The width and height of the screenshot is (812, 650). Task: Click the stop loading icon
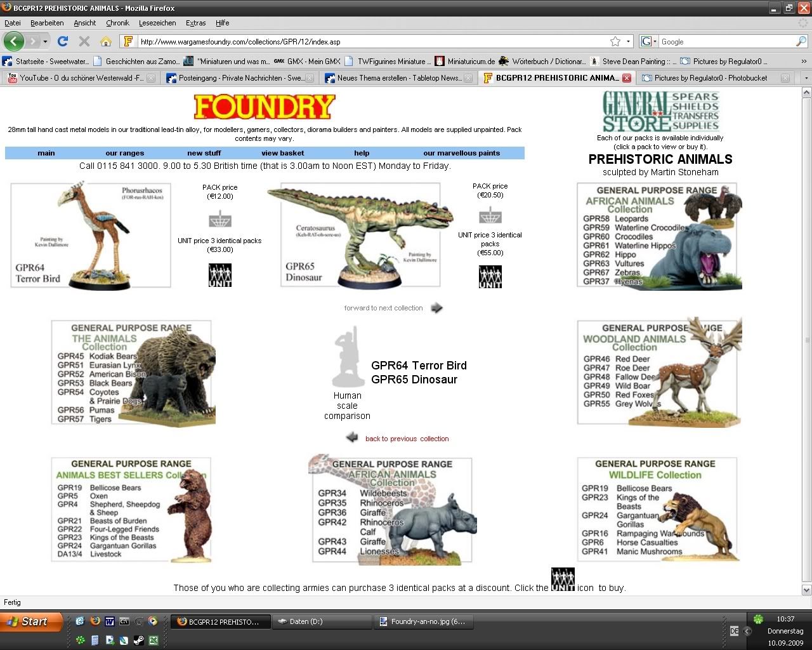[x=84, y=41]
